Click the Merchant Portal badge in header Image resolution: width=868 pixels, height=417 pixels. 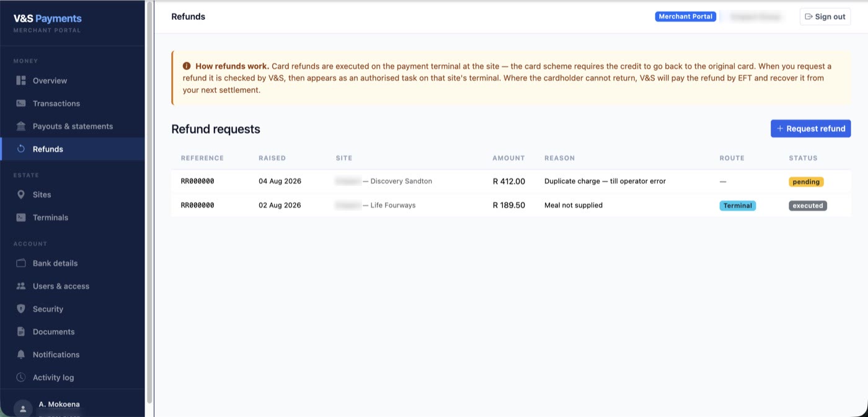685,17
